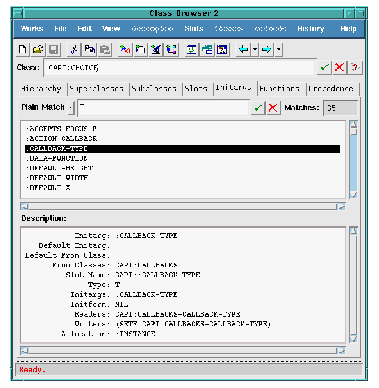Click the Paste clipboard toolbar icon

tap(105, 50)
